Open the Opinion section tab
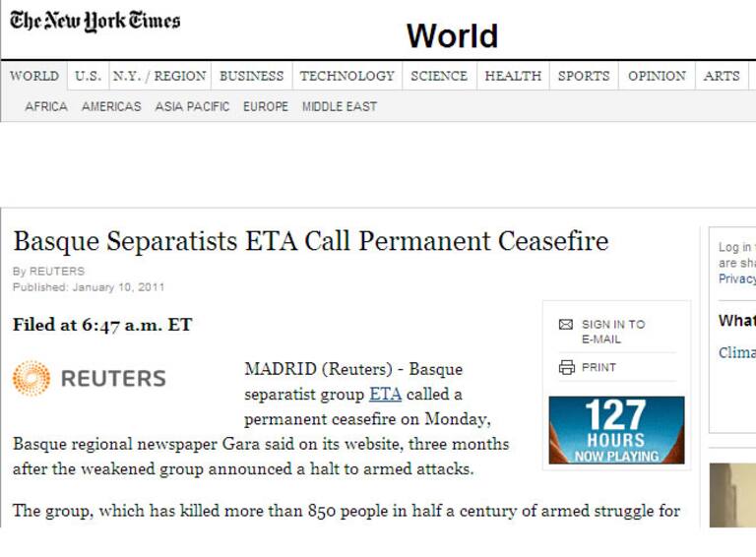The height and width of the screenshot is (557, 756). pyautogui.click(x=657, y=76)
